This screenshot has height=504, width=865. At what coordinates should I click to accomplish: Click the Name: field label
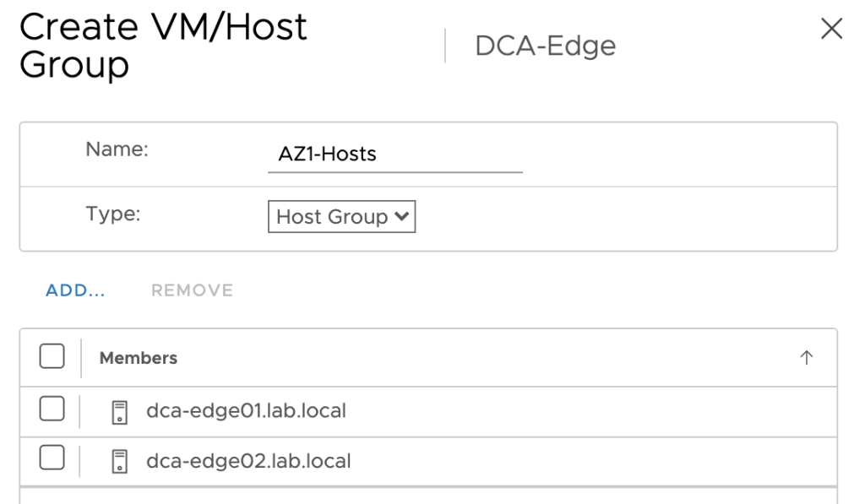pos(117,149)
